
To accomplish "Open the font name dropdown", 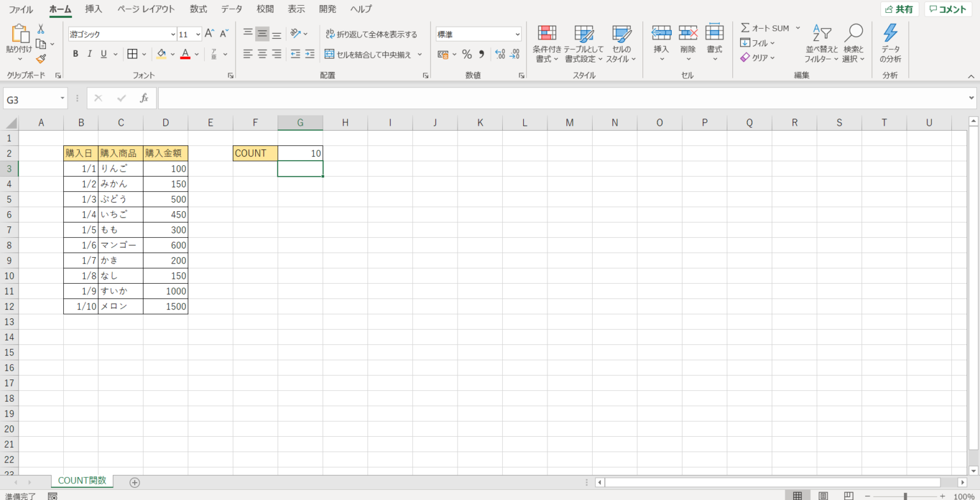I will coord(173,34).
